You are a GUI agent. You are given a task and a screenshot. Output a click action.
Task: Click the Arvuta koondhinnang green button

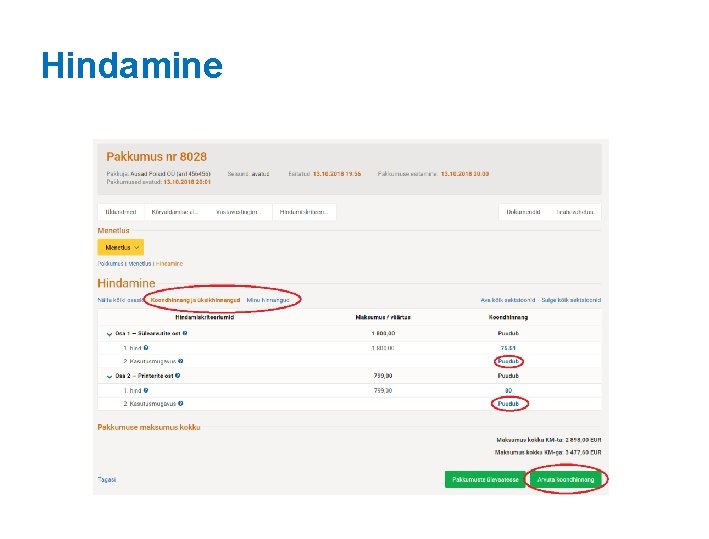565,479
